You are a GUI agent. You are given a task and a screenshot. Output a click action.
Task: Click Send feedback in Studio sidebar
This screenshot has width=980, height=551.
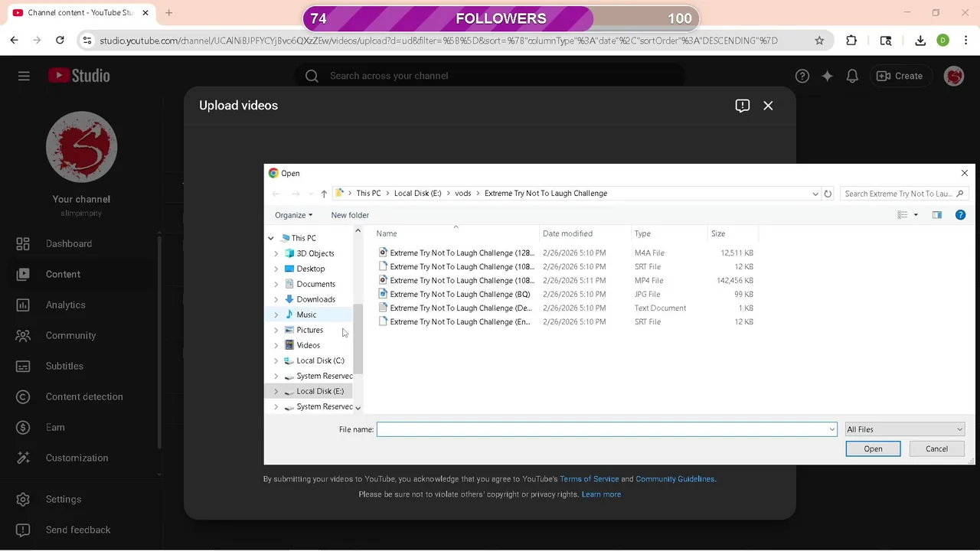pos(79,530)
